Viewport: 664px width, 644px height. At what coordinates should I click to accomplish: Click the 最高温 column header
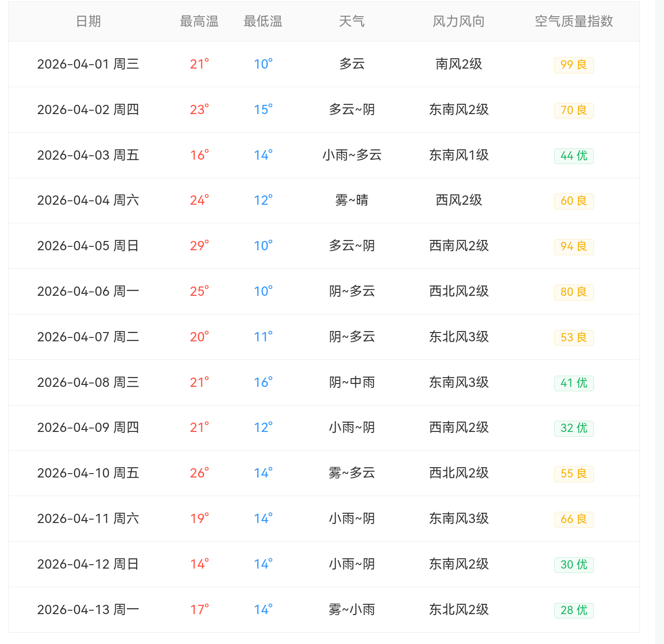click(x=199, y=21)
